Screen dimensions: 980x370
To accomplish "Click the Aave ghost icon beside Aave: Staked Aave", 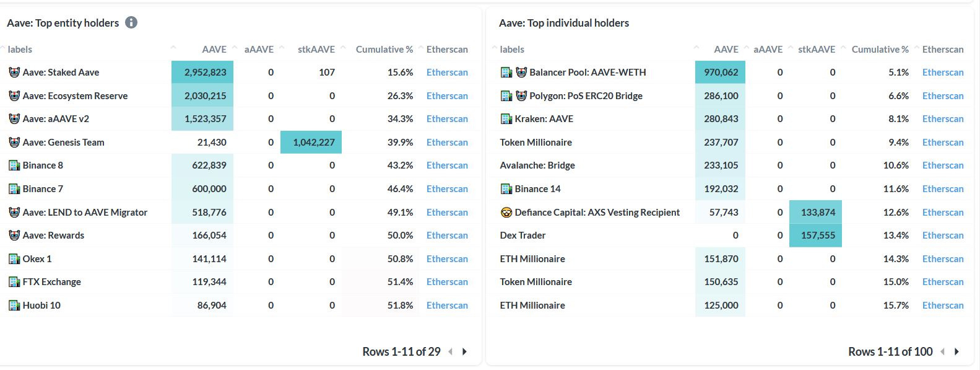I will 14,72.
